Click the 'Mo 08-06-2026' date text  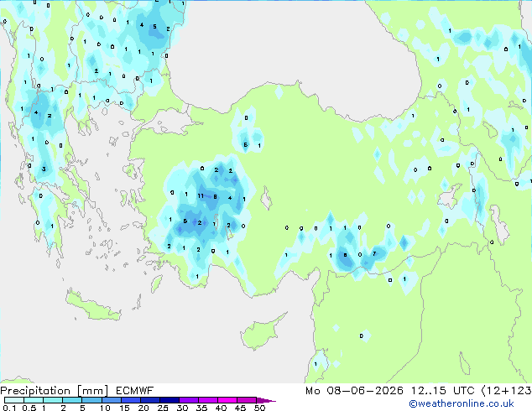coord(354,391)
